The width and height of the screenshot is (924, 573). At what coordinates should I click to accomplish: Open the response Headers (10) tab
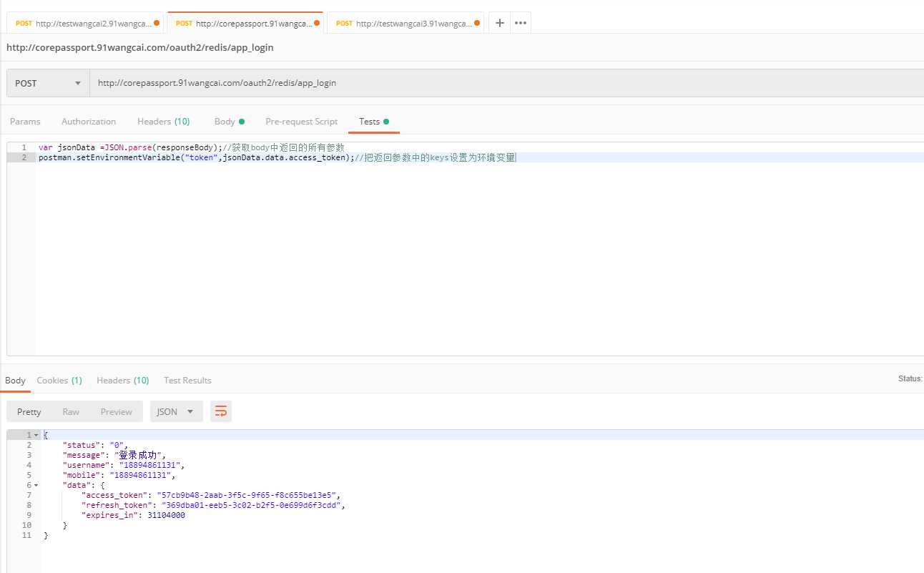(123, 381)
